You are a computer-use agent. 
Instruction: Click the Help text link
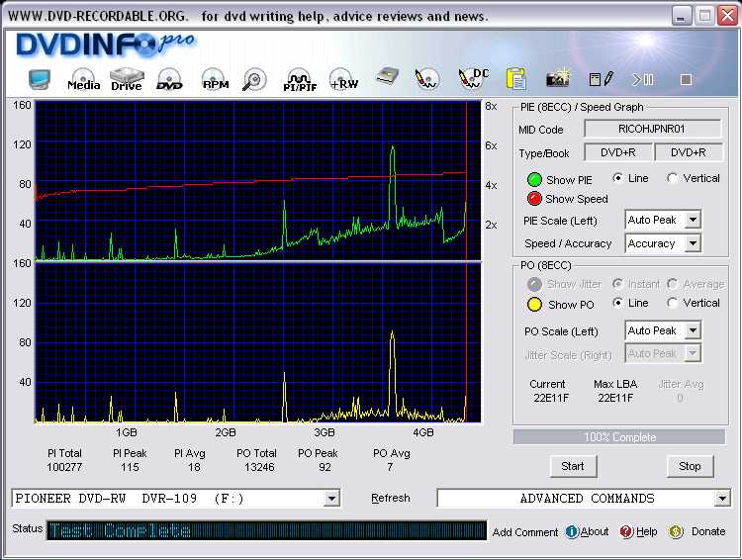click(647, 531)
